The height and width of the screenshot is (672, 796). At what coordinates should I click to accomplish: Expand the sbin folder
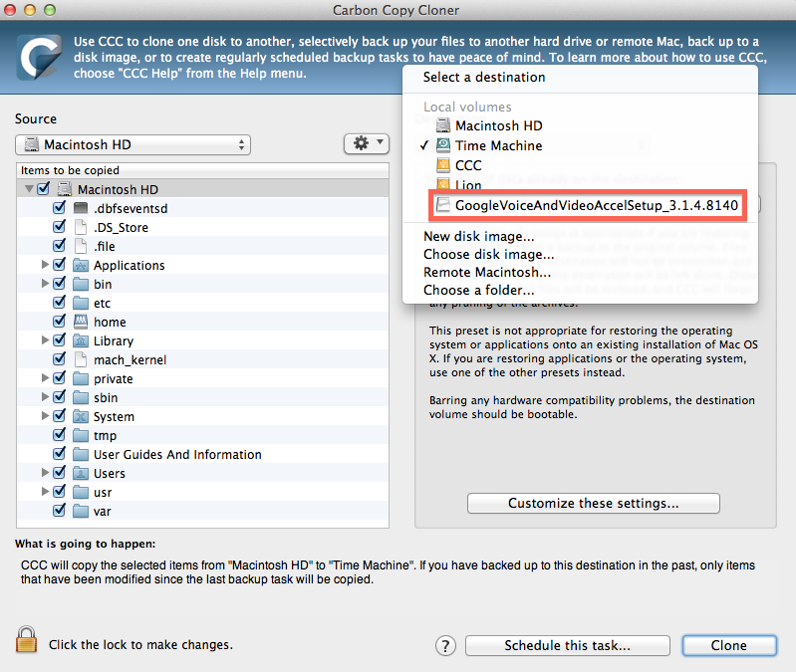tap(45, 396)
